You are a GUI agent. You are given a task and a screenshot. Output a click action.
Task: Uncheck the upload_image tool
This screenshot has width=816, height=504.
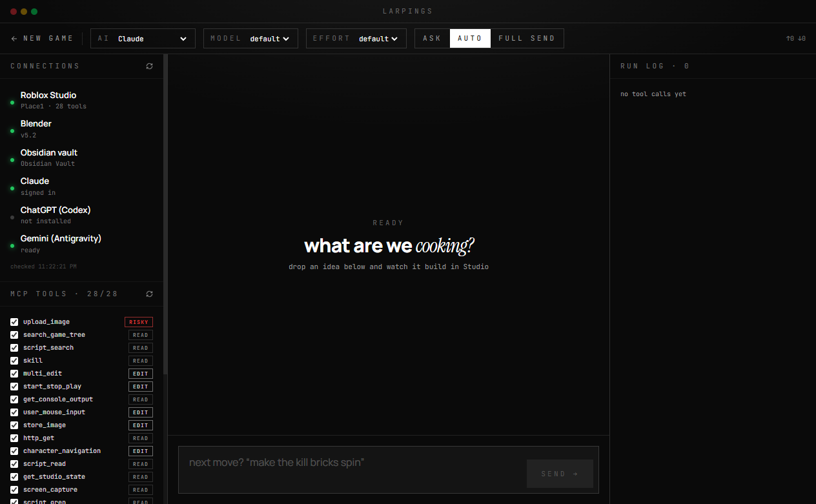[x=14, y=322]
